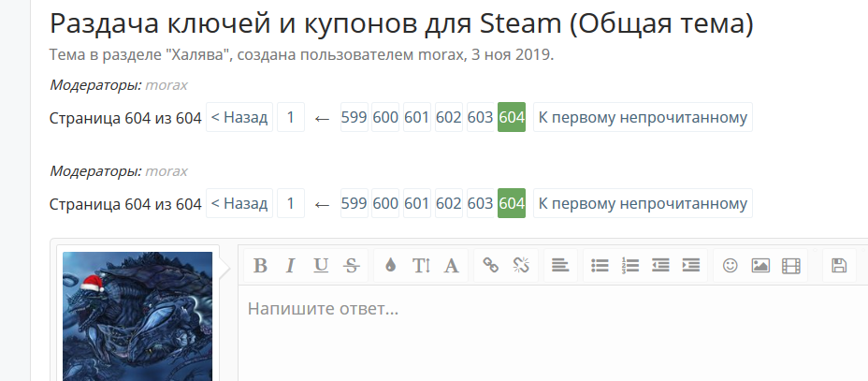Open page 601 in top pagination
The image size is (868, 381).
[x=417, y=117]
